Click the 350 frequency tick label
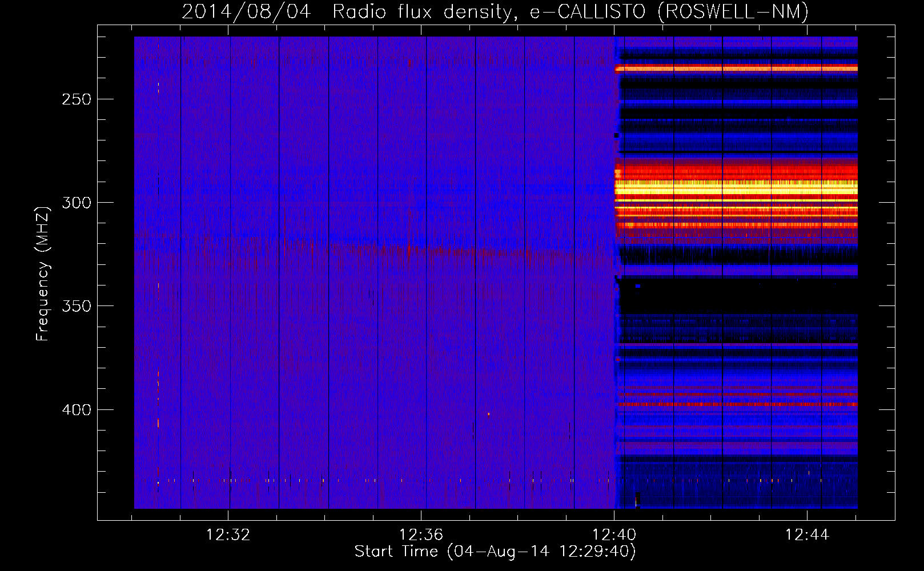 77,306
